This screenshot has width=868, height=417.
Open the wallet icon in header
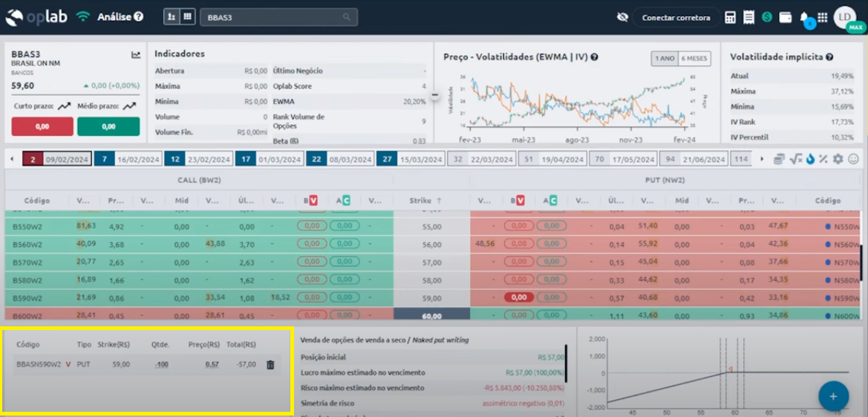click(x=785, y=17)
